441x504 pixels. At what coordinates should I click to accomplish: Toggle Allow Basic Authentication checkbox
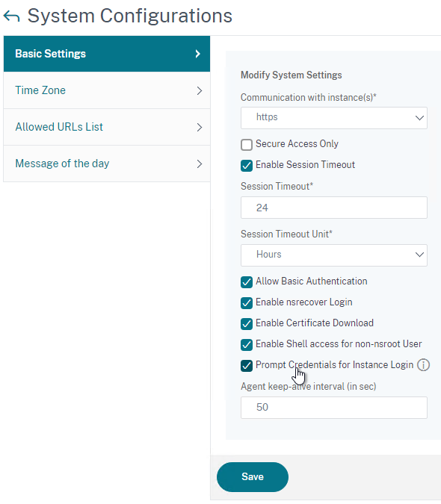point(247,282)
